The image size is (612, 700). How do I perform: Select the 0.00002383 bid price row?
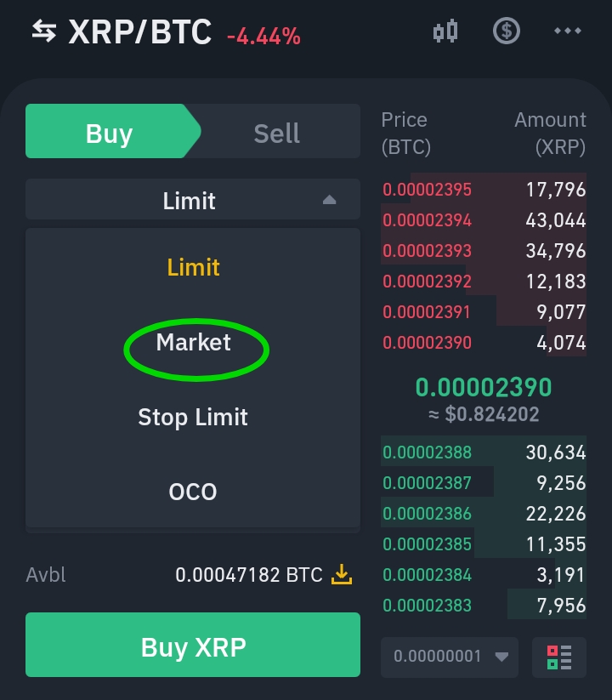(484, 606)
